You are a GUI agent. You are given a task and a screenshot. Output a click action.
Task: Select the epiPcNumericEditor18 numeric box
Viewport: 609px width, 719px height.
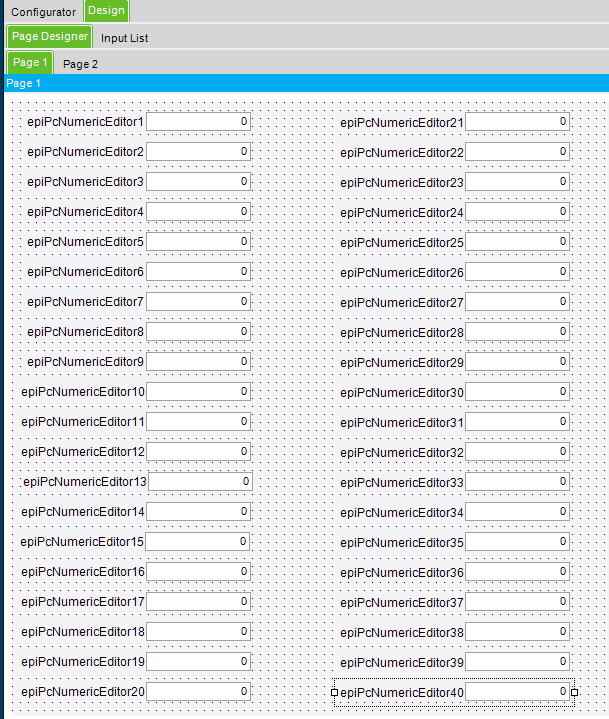tap(199, 632)
